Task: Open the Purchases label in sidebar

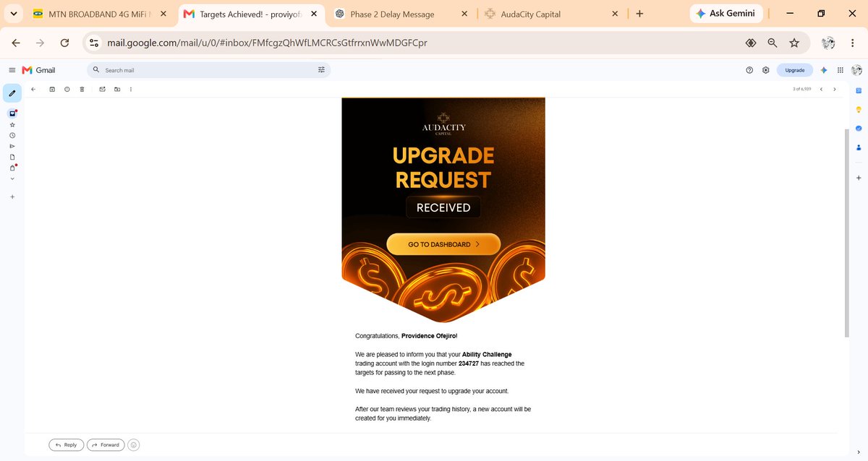Action: [x=12, y=168]
